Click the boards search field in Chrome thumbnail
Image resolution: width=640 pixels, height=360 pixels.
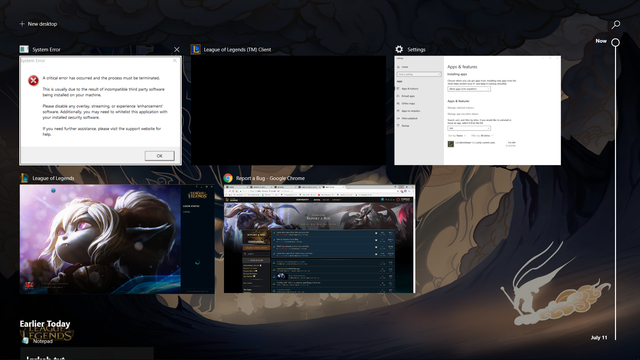pos(256,254)
